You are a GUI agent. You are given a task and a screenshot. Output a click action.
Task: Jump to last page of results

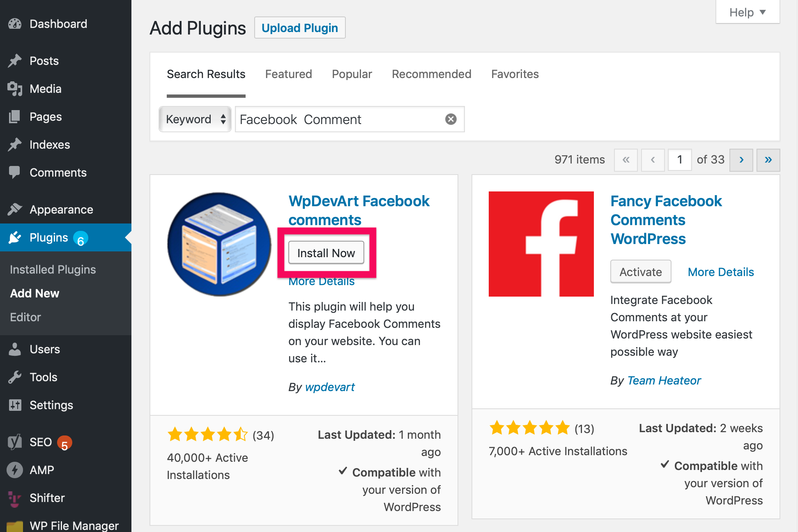(768, 160)
